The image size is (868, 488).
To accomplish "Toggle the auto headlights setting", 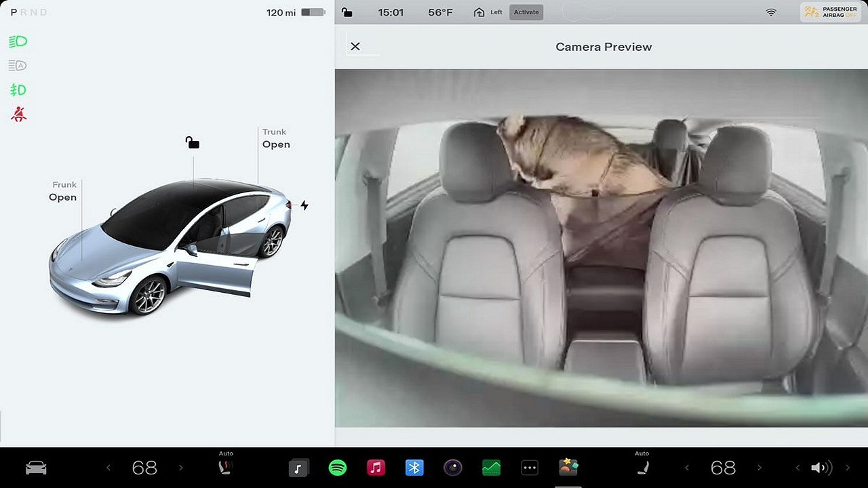I will [17, 65].
